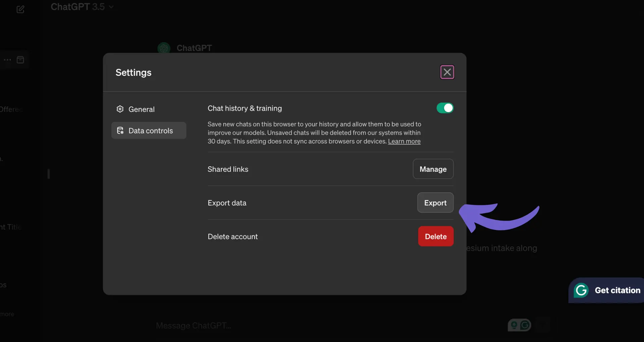Click the Get citation Grammarly button
This screenshot has height=342, width=644.
tap(606, 290)
